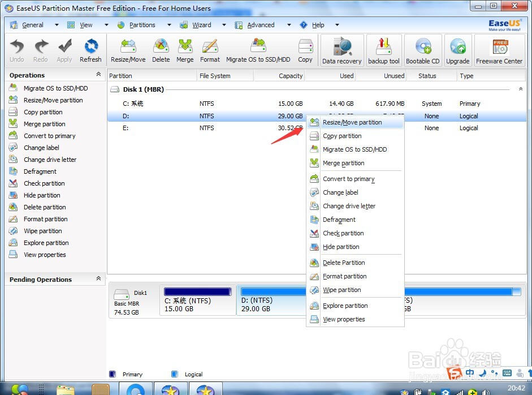
Task: Choose Explore partition in context menu
Action: (x=355, y=306)
